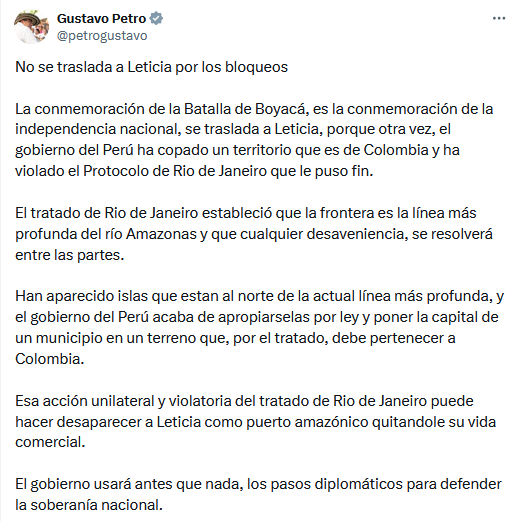Viewport: 511px width, 521px height.
Task: Click the blue verified badge beside Gustavo Petro
Action: click(x=156, y=19)
